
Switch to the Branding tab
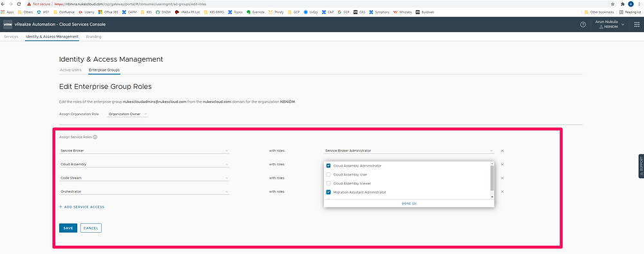[93, 37]
